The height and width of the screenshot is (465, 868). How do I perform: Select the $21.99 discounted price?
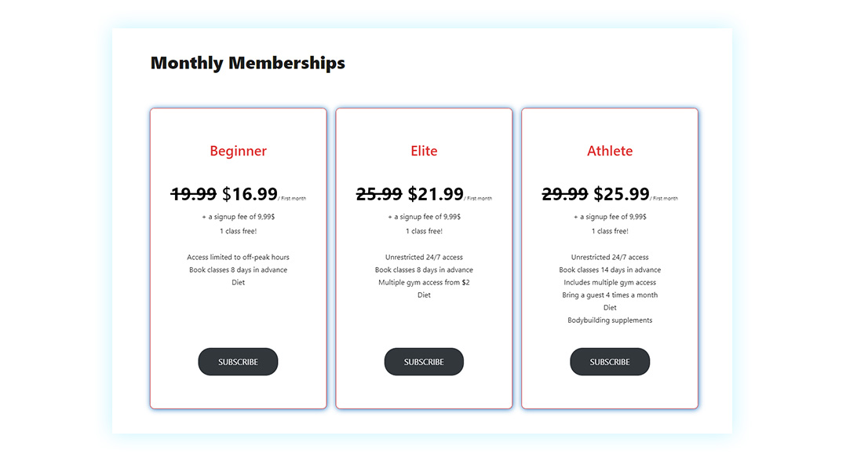[x=436, y=193]
